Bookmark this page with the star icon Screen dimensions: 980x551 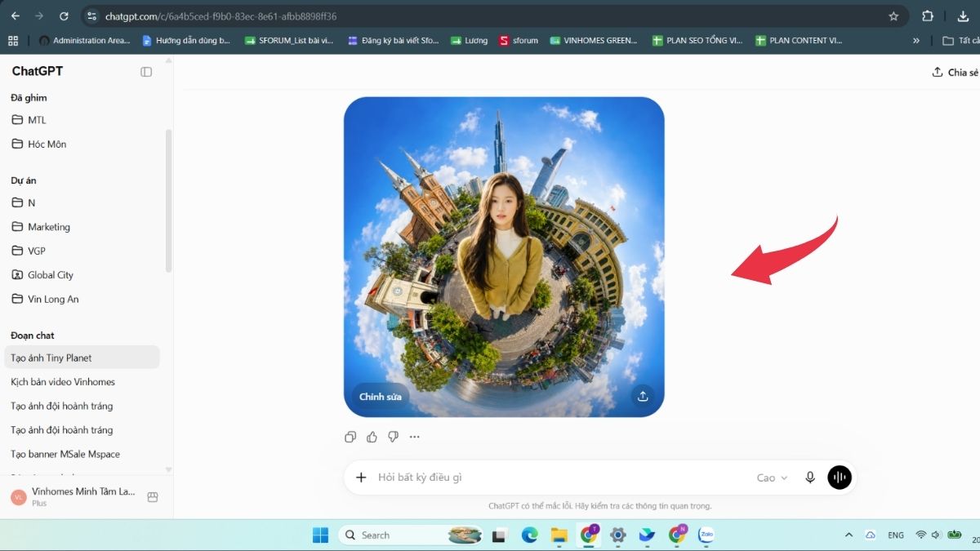893,16
